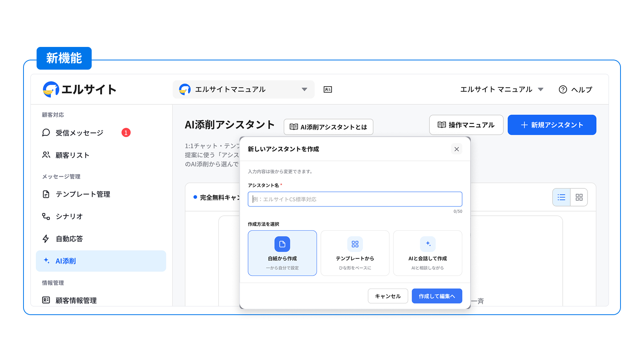The height and width of the screenshot is (362, 644).
Task: Click the 受信メッセージ chat bubble icon
Action: click(46, 133)
